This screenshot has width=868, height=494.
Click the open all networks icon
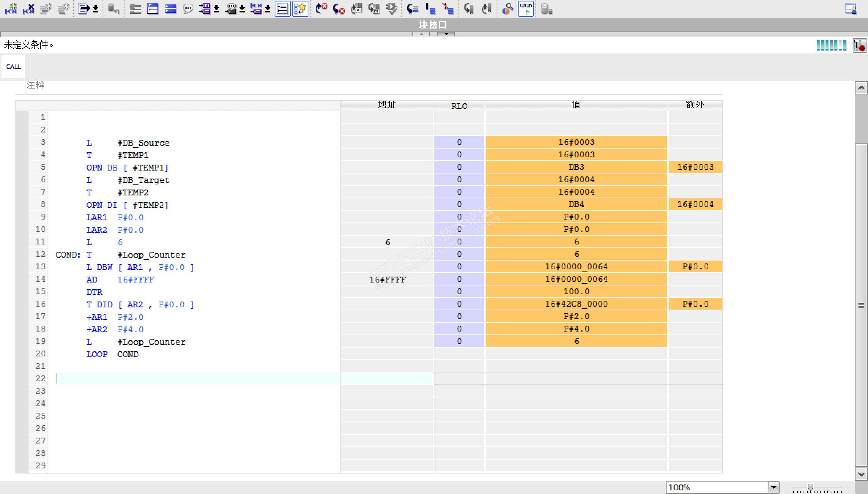tap(153, 9)
